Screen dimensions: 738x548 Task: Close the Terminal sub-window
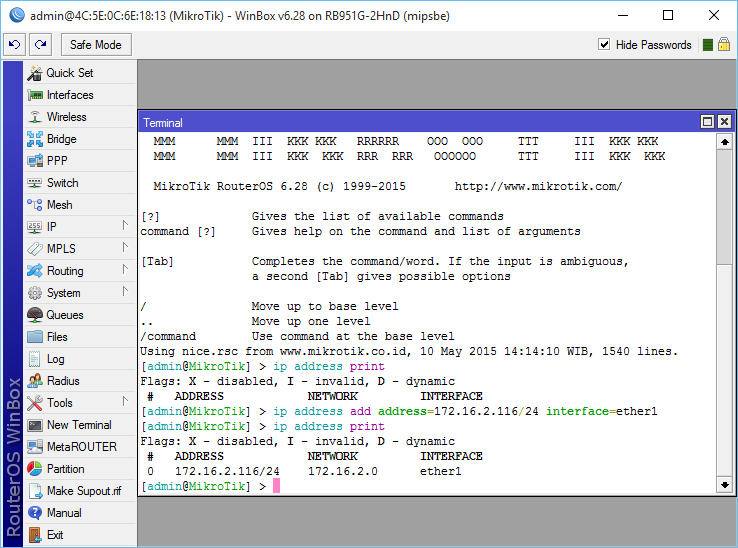(x=724, y=122)
